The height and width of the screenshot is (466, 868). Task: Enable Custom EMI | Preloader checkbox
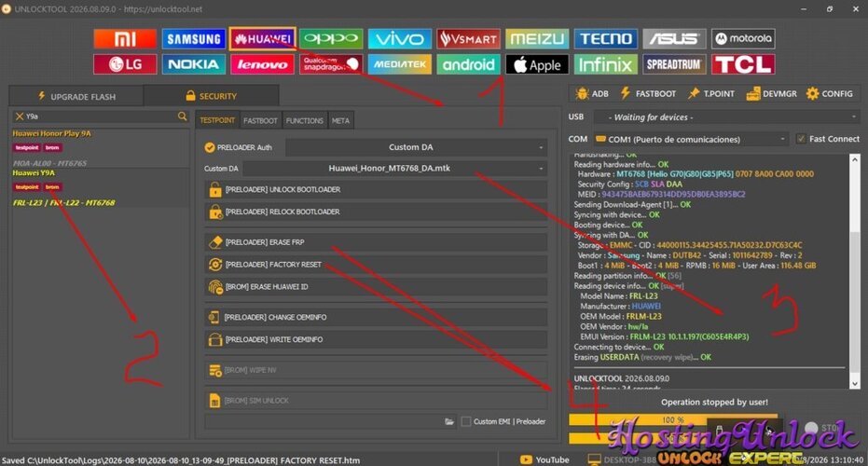[466, 421]
